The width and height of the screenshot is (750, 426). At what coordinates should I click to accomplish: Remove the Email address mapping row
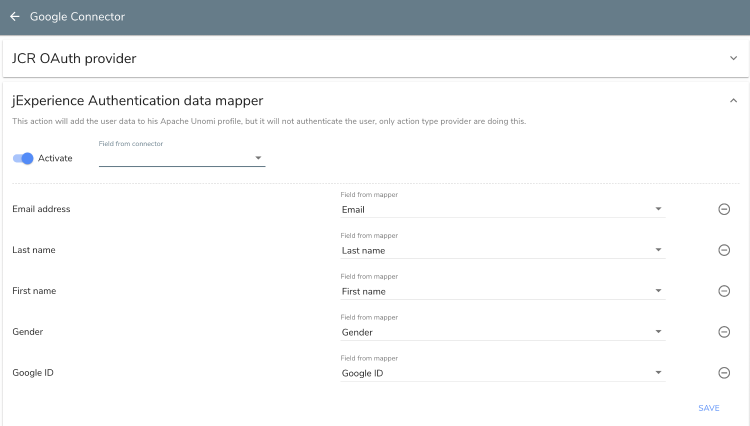(724, 209)
